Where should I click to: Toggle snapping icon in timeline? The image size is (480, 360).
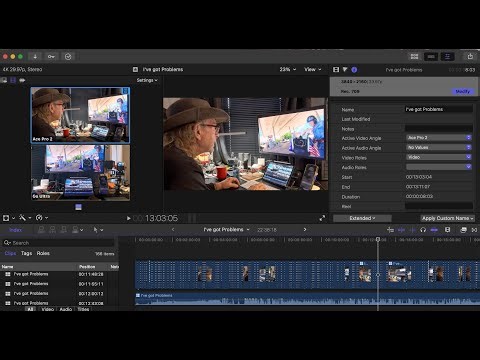(x=434, y=230)
